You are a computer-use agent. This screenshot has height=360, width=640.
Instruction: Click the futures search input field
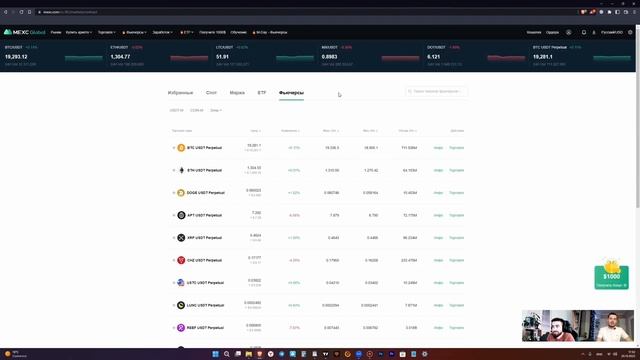pos(436,91)
